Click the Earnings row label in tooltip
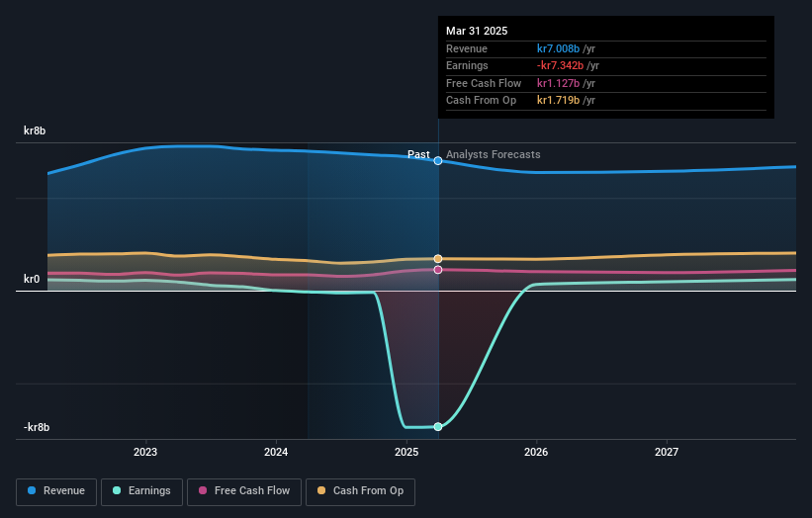 467,65
